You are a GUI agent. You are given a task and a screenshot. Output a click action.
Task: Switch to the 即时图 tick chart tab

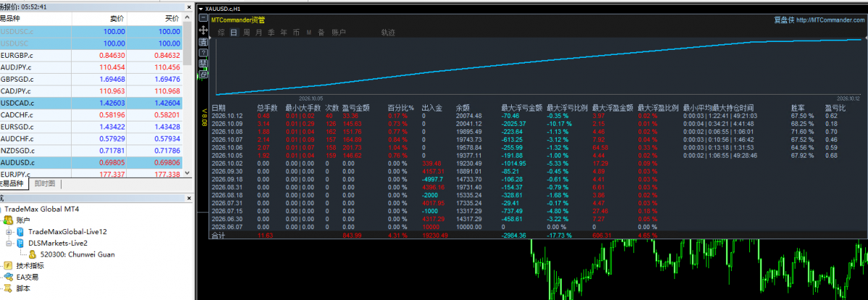point(45,184)
